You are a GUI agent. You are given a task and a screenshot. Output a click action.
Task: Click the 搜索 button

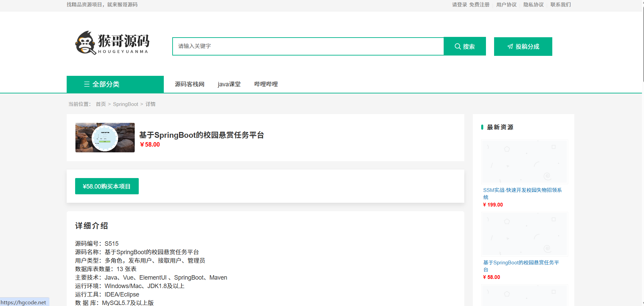(x=465, y=46)
